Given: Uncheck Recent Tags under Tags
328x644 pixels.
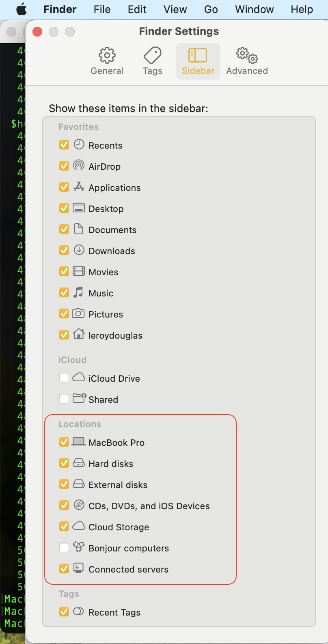Looking at the screenshot, I should (x=64, y=612).
